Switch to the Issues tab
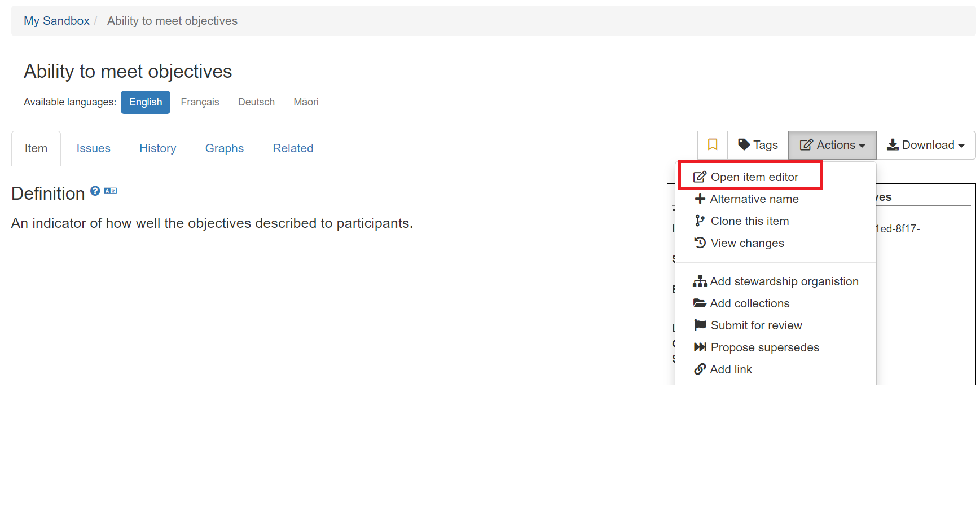980x511 pixels. (94, 148)
